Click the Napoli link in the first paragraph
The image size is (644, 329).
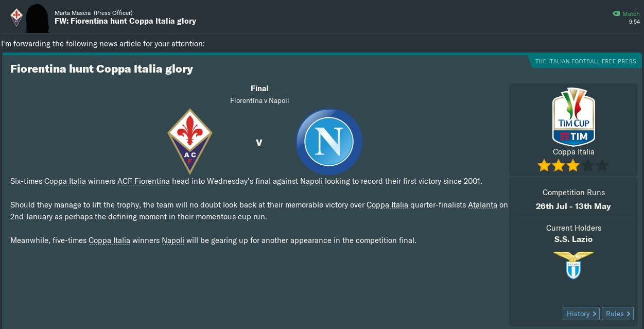tap(311, 181)
